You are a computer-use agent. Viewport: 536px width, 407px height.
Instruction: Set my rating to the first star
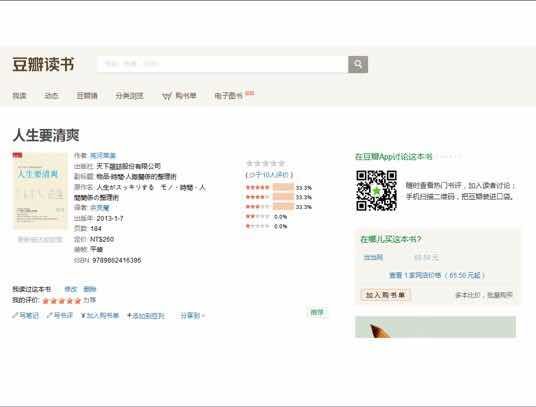46,301
